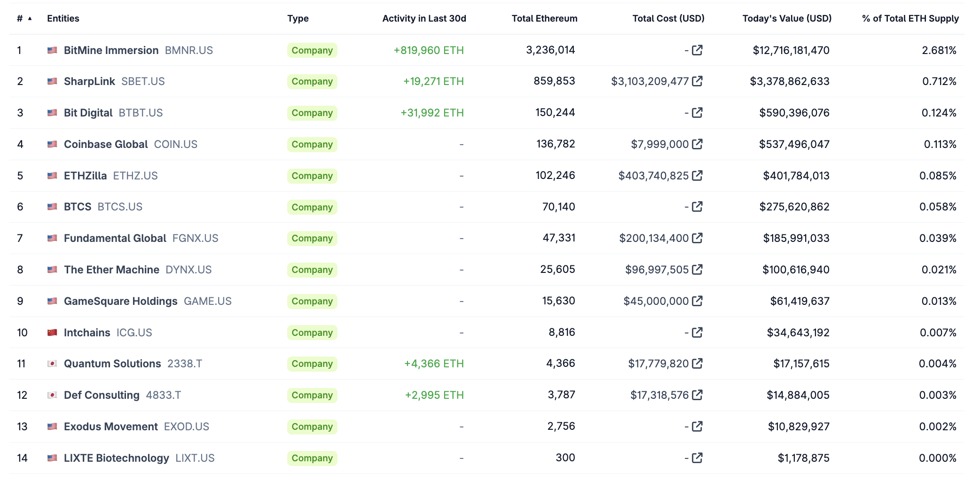This screenshot has height=481, width=980.
Task: Click Activity in Last 30d header
Action: (424, 19)
